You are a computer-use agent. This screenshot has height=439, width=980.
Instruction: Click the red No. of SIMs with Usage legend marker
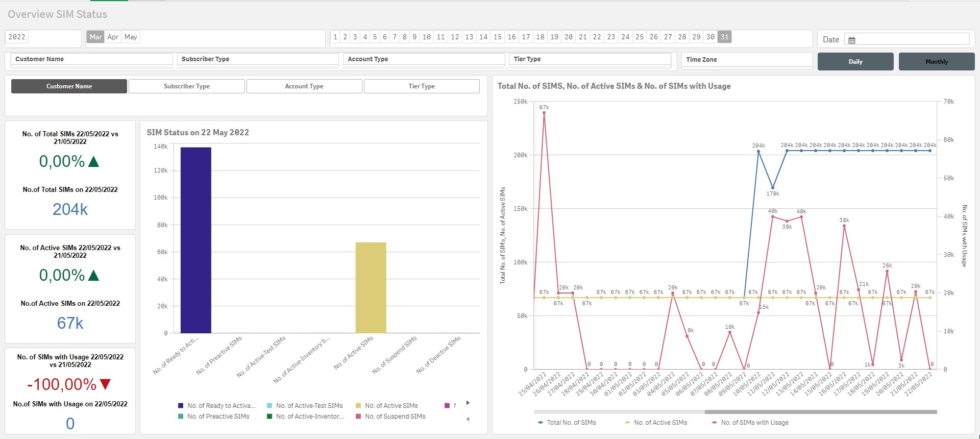[715, 423]
